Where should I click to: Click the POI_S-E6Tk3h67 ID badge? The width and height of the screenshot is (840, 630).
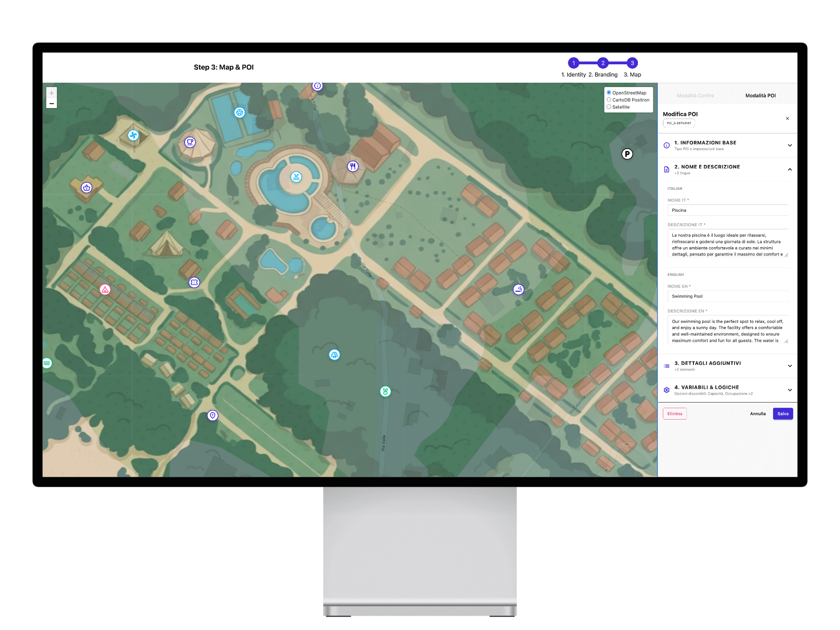(679, 123)
